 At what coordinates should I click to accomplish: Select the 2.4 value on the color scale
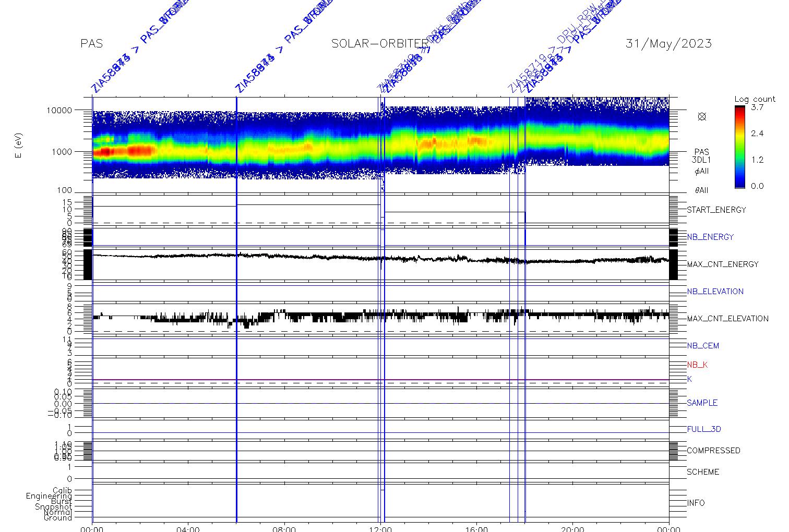pos(757,134)
